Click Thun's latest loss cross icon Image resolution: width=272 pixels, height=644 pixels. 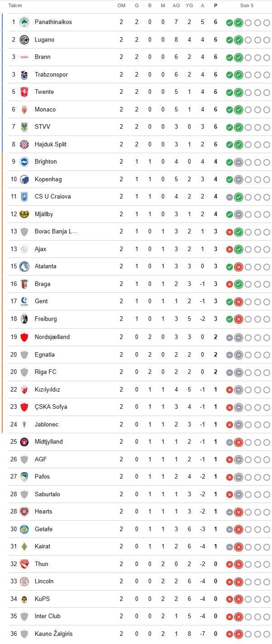pos(239,564)
